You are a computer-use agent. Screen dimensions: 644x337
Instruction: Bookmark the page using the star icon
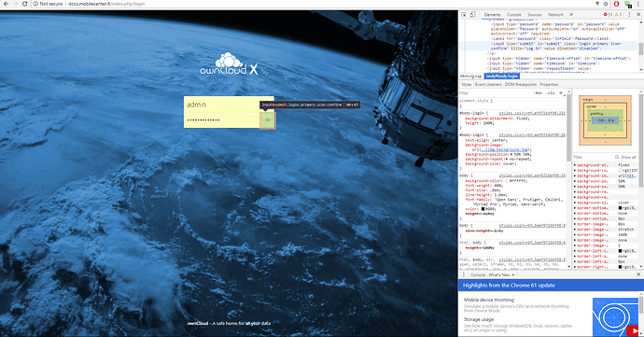pyautogui.click(x=606, y=4)
